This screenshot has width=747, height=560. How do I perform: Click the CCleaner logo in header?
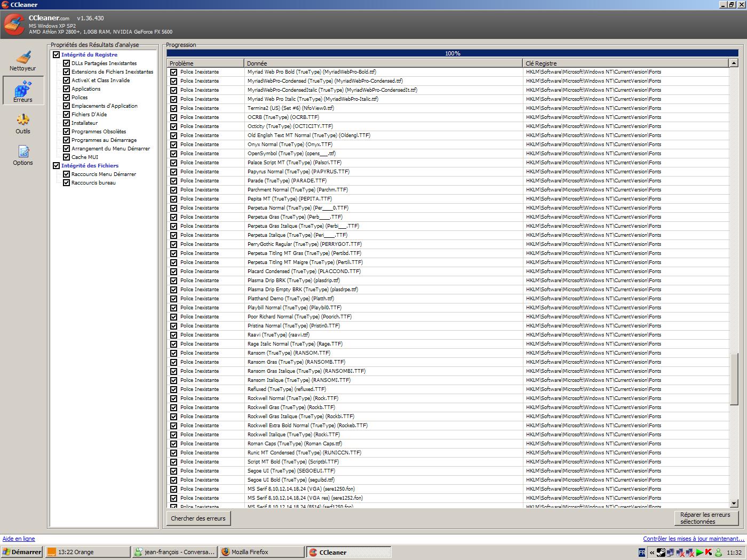[14, 25]
